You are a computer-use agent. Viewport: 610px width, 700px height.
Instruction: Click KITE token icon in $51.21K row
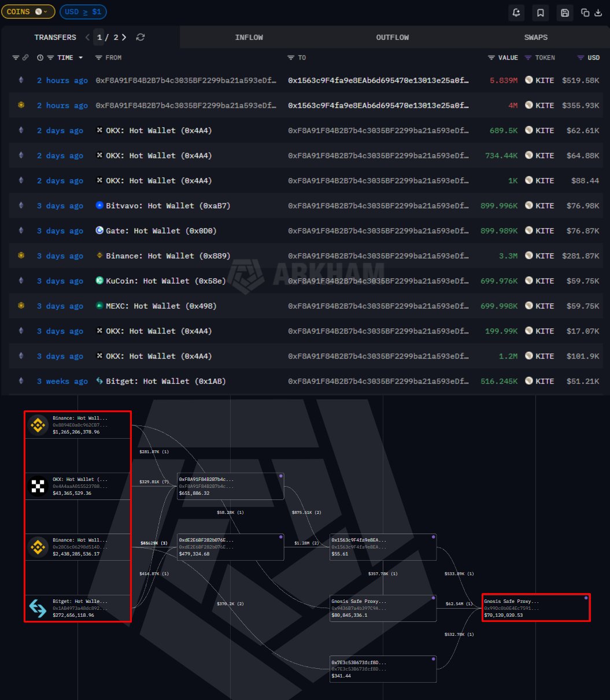point(528,381)
